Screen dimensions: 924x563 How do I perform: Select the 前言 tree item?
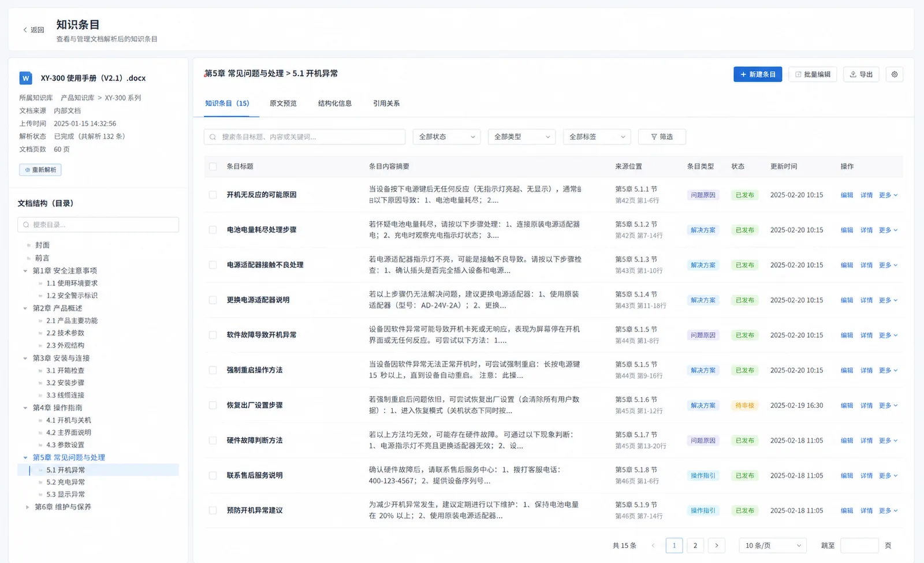(42, 258)
